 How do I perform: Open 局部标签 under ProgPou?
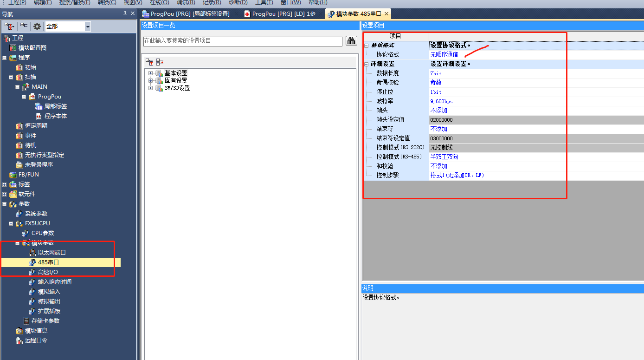[55, 106]
